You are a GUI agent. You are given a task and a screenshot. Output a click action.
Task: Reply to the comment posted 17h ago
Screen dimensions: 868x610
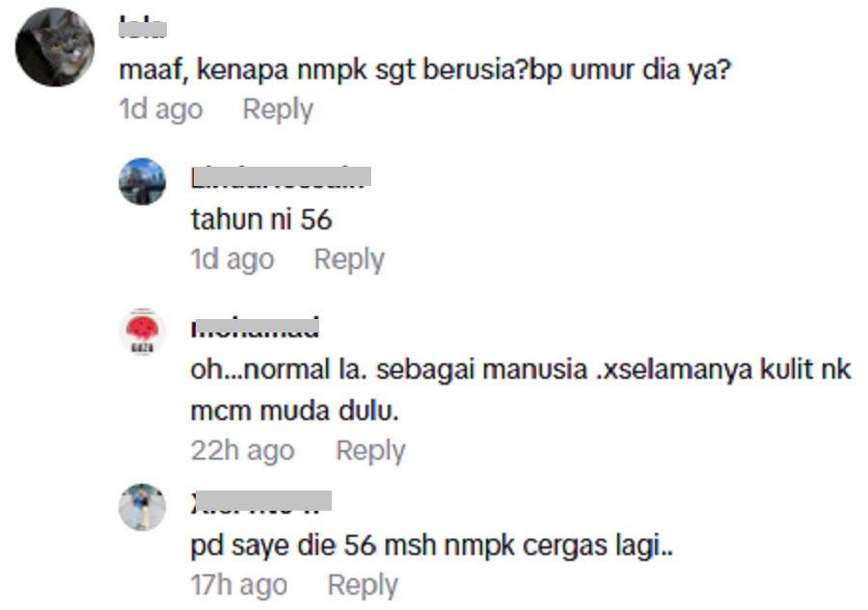tap(364, 585)
